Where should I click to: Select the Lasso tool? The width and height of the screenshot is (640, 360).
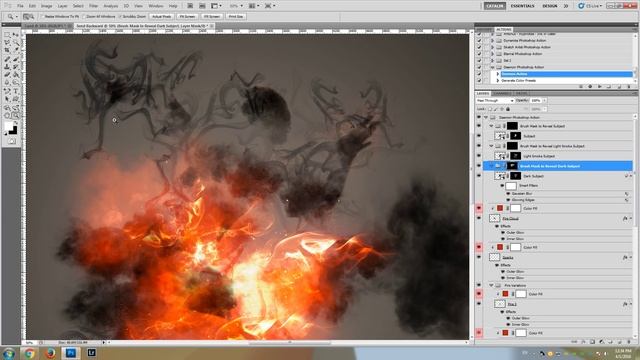7,42
